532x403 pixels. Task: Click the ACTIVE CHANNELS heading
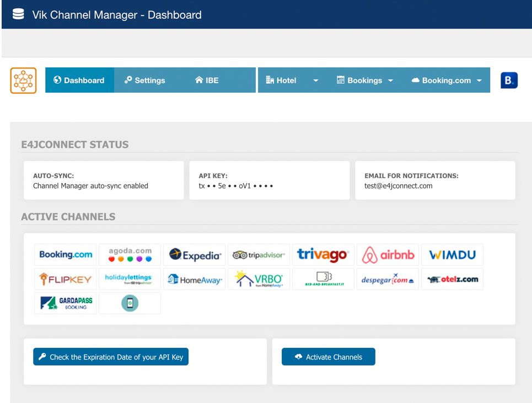68,217
